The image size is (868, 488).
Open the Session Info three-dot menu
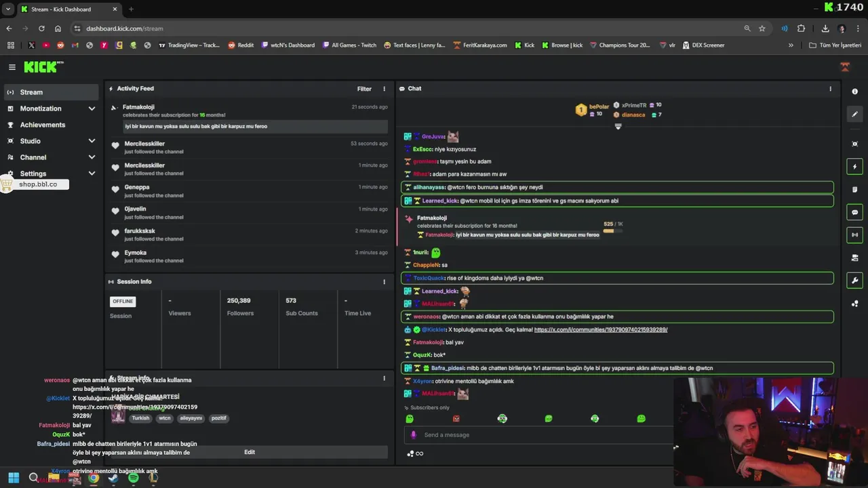pos(384,282)
